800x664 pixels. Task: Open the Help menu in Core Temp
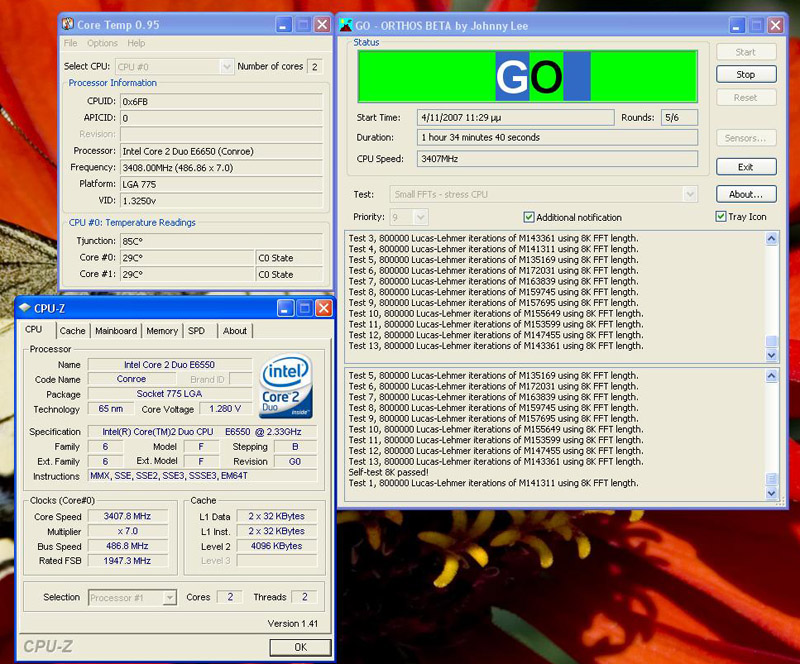(136, 43)
